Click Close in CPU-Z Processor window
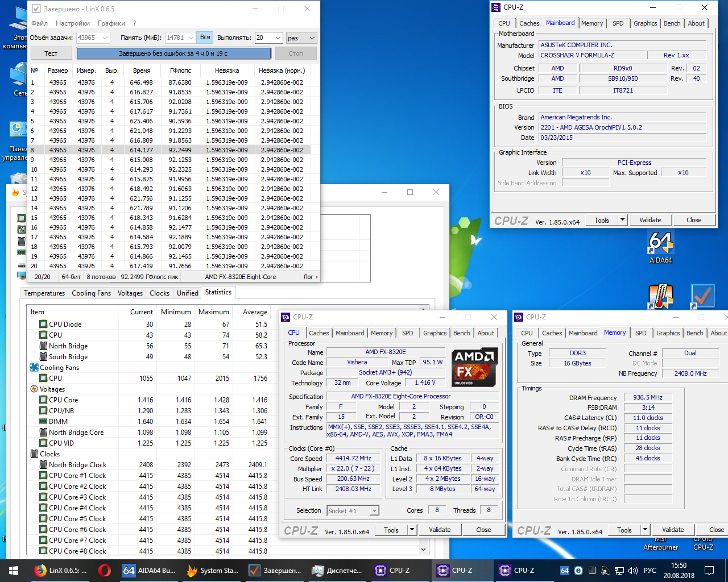Screen dimensions: 728x582 click(483, 530)
